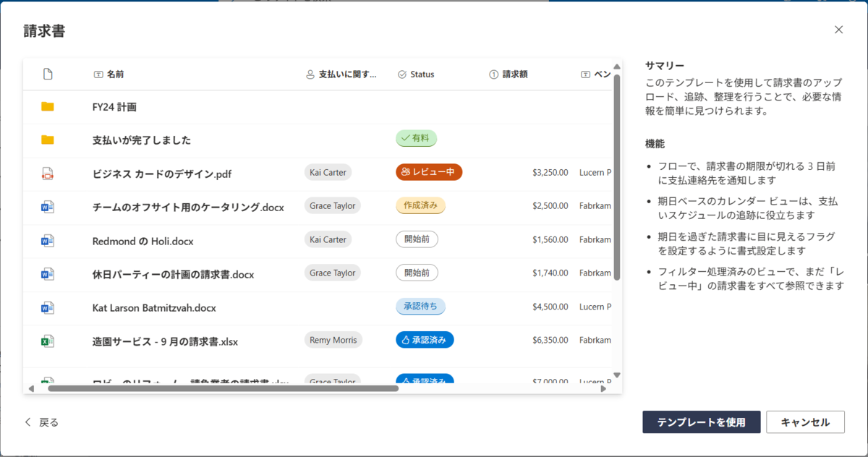
Task: Click the $4,500.00 amount cell
Action: coord(550,307)
